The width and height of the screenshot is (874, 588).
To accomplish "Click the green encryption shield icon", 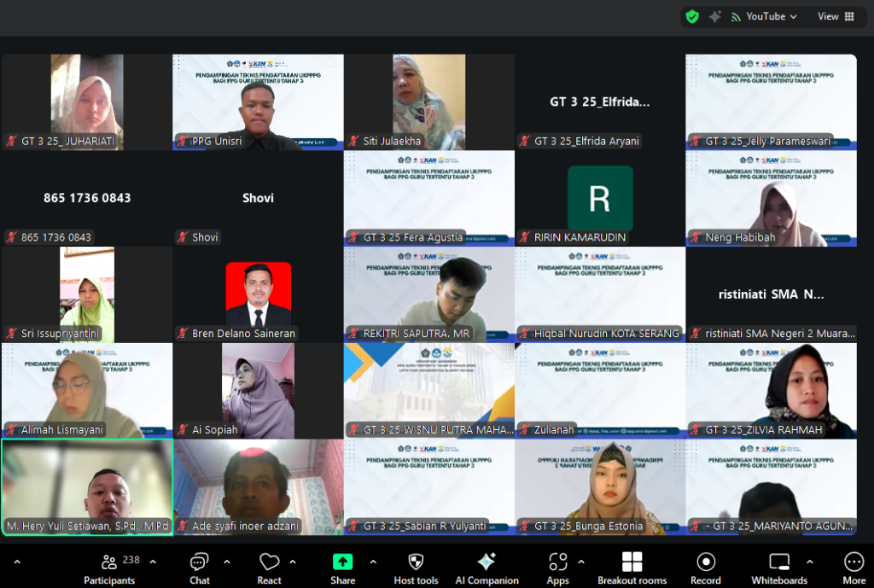I will pos(692,16).
